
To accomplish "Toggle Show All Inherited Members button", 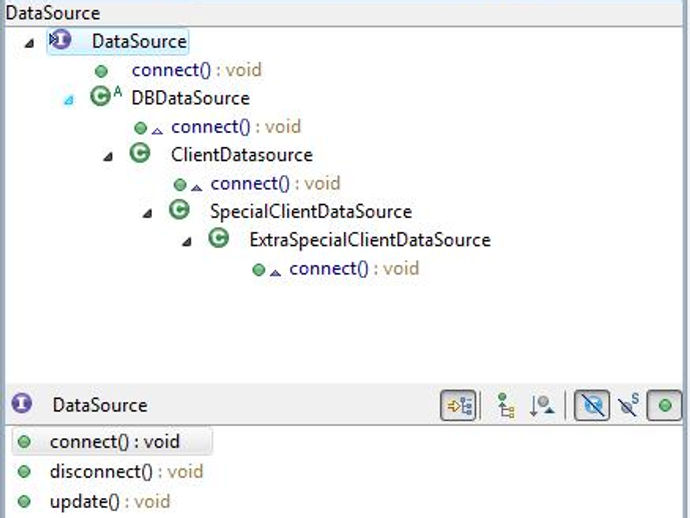I will tap(506, 405).
